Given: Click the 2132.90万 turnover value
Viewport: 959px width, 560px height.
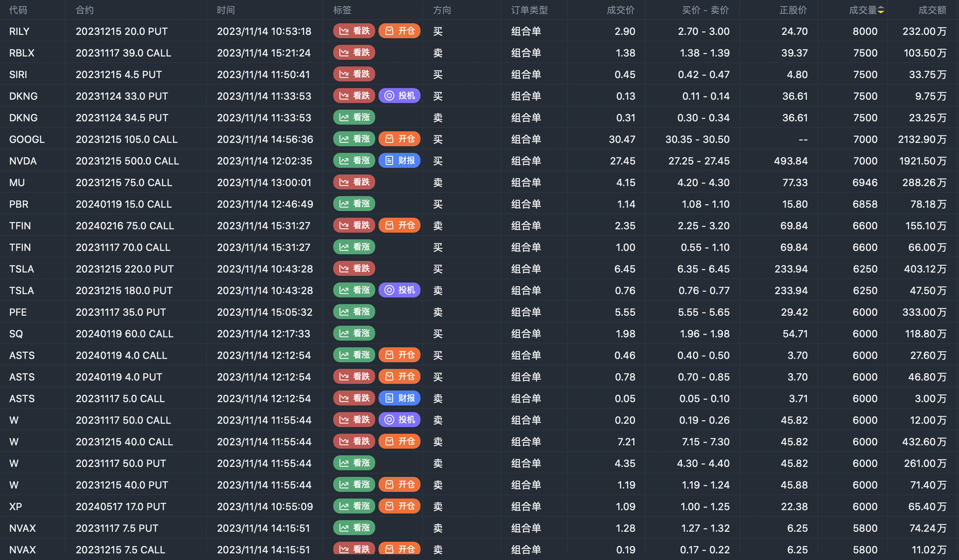Looking at the screenshot, I should coord(922,139).
